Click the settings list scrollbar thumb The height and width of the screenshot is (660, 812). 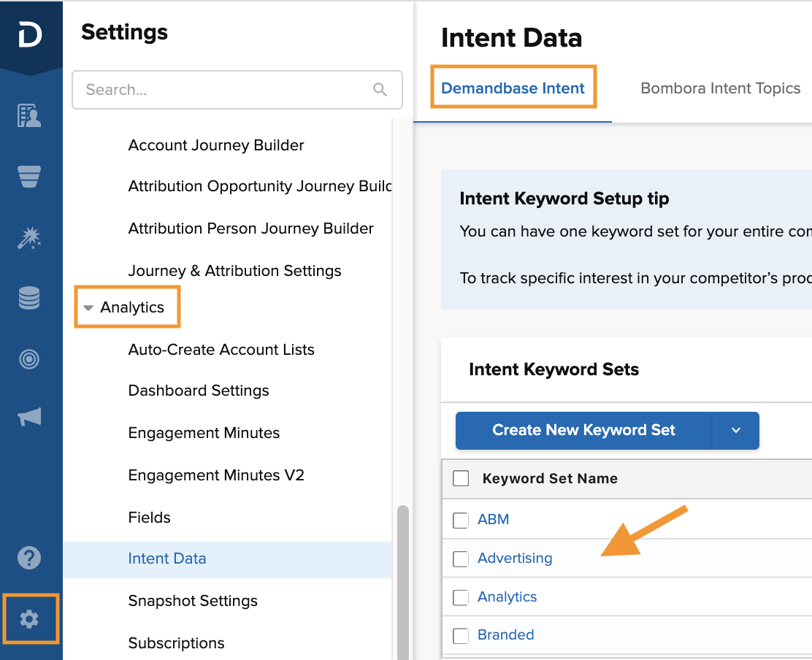tap(403, 583)
